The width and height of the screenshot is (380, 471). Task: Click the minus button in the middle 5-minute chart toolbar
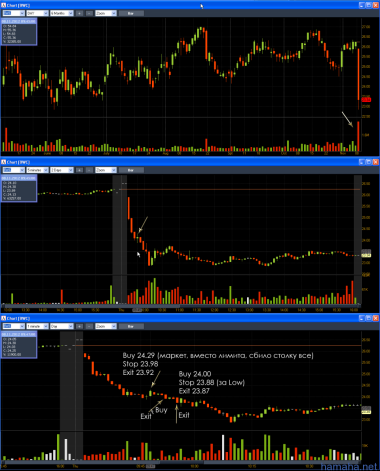[x=89, y=170]
